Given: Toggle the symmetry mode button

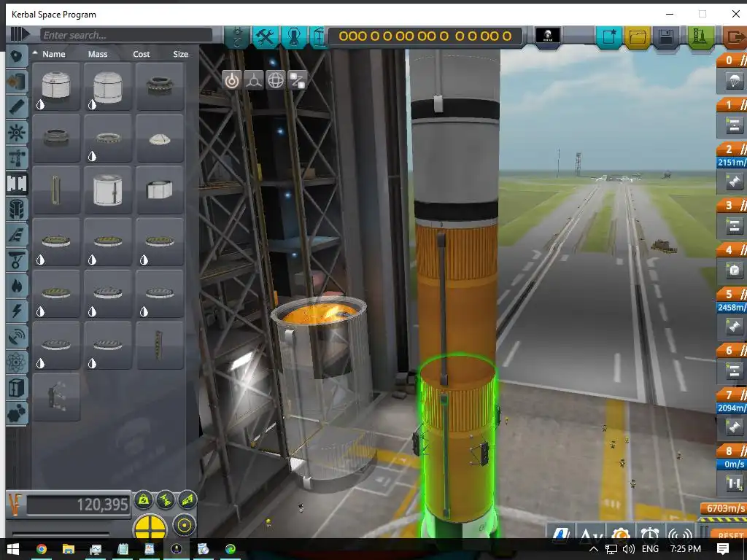Looking at the screenshot, I should click(150, 526).
